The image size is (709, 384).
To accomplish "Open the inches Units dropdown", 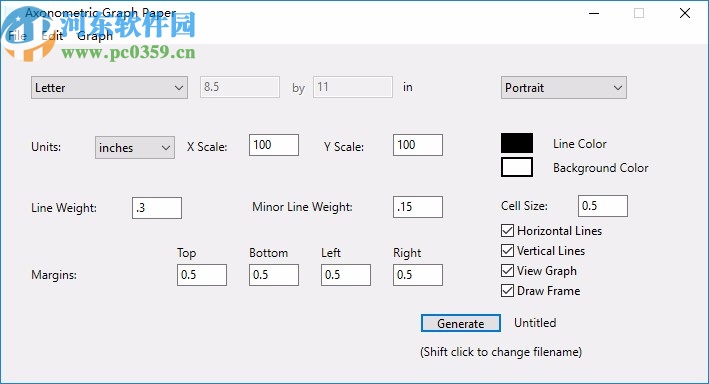I will (135, 147).
